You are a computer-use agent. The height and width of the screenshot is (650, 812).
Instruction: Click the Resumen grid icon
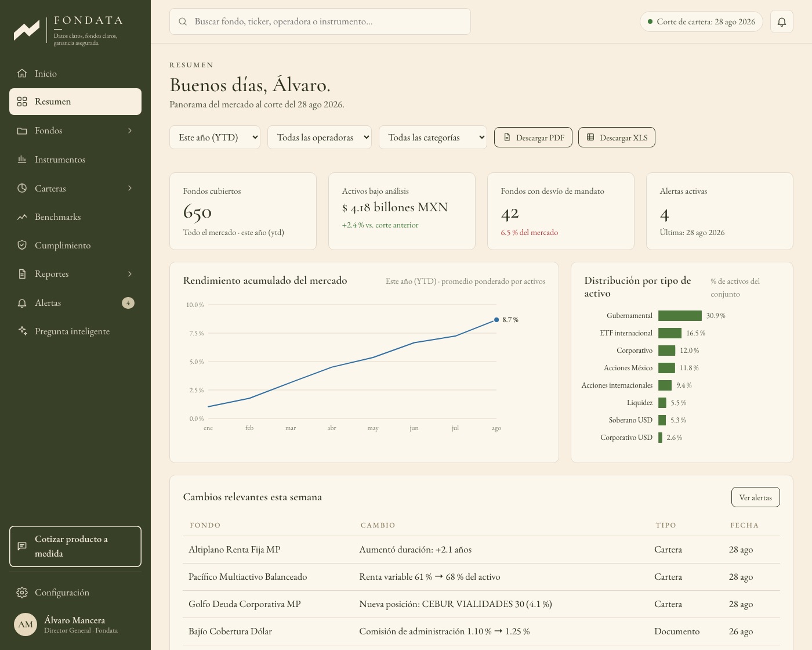click(22, 102)
